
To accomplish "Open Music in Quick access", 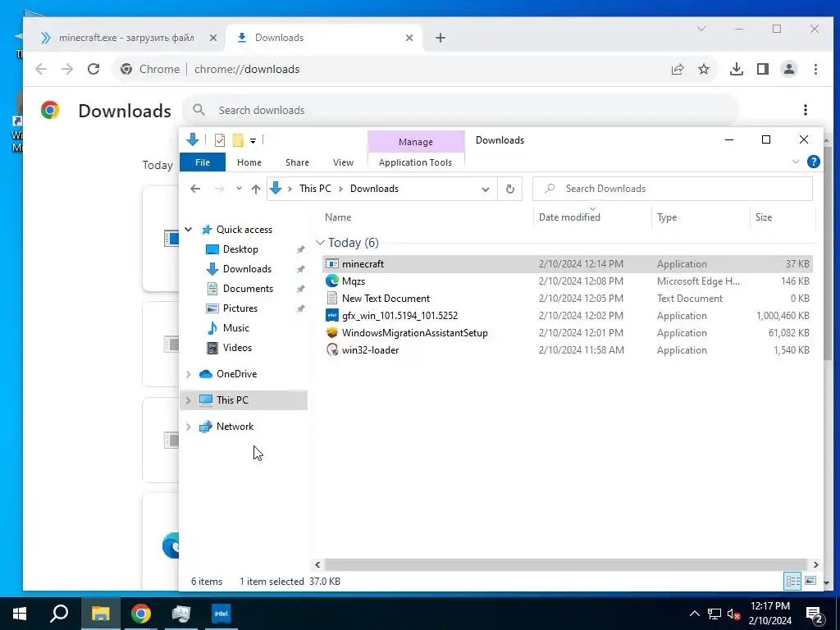I will [235, 328].
